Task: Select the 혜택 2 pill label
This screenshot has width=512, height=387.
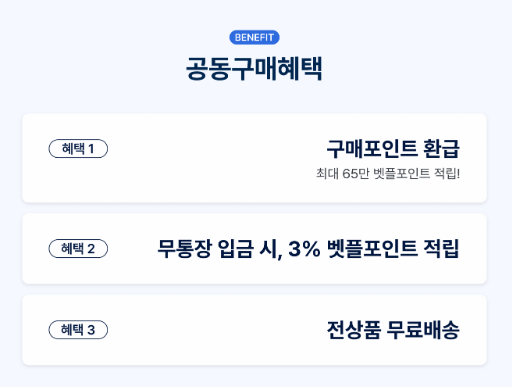Action: (78, 249)
